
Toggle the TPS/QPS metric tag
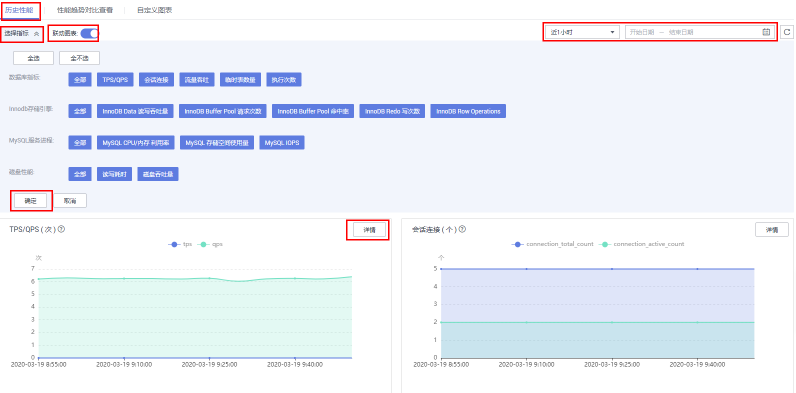[115, 80]
